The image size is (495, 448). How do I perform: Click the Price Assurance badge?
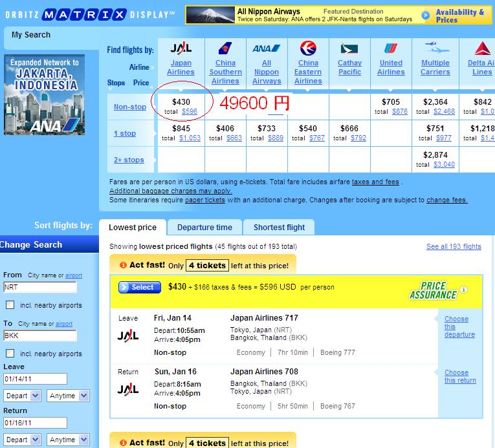[433, 290]
